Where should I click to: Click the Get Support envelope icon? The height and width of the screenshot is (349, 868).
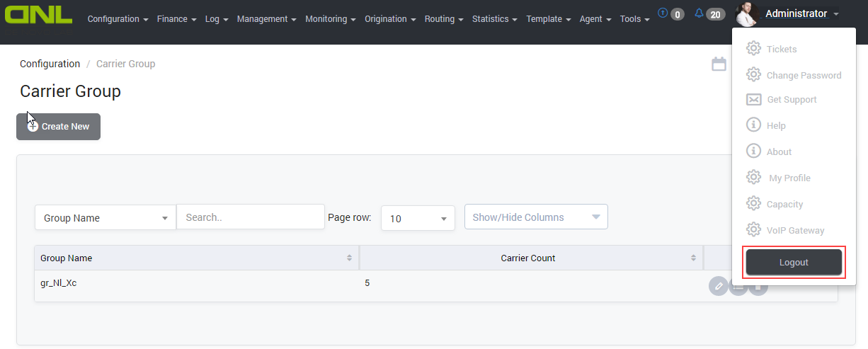pos(753,100)
